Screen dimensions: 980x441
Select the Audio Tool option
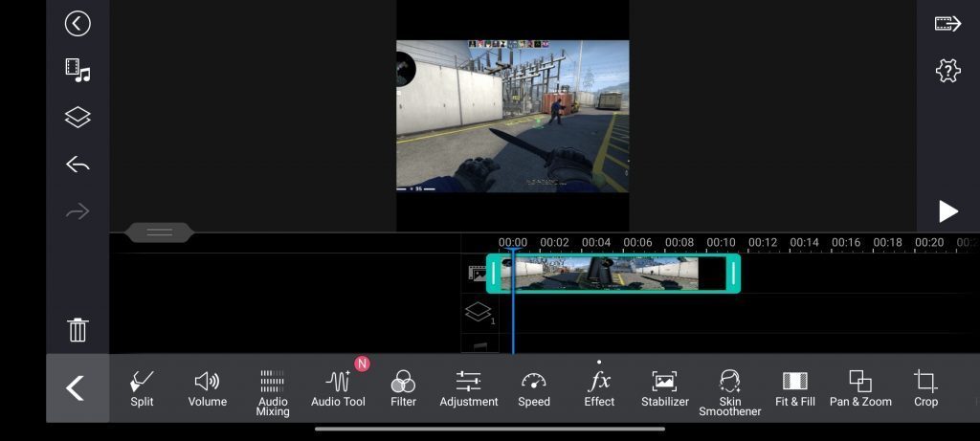pyautogui.click(x=338, y=388)
